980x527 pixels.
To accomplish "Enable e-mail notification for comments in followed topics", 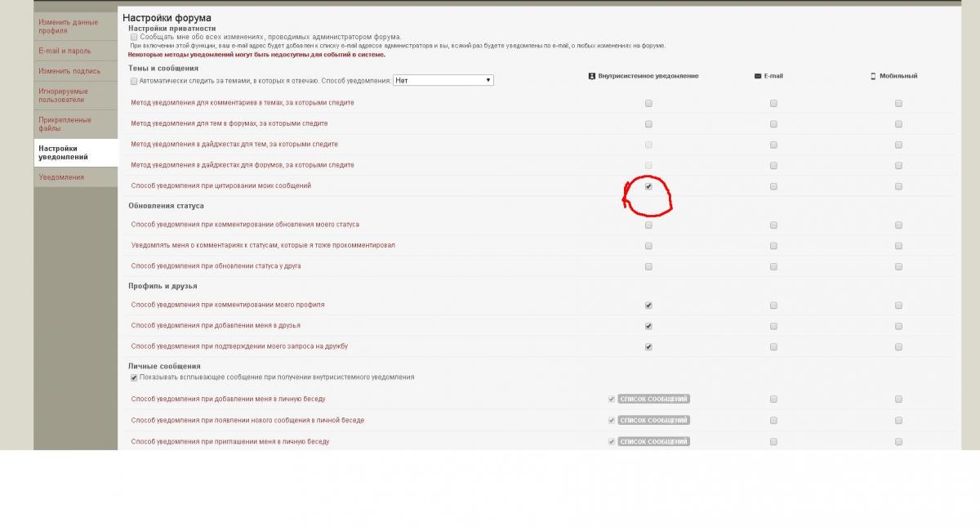I will 773,104.
